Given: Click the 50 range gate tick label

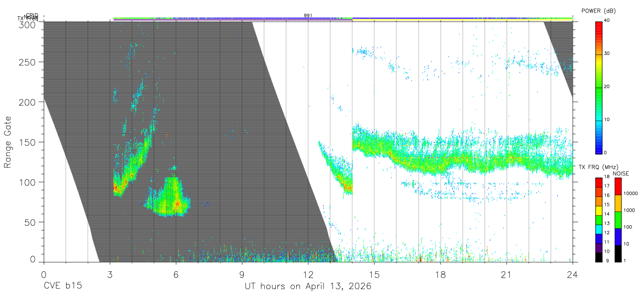Looking at the screenshot, I should 30,222.
